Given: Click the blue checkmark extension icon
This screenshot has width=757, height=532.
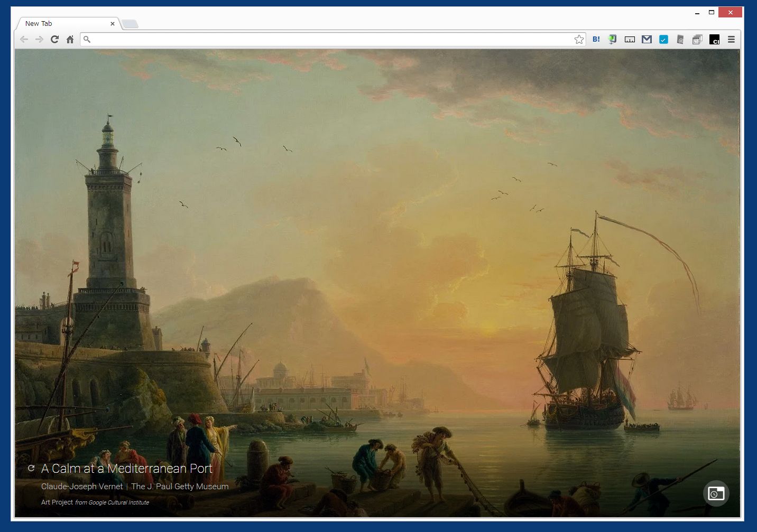Looking at the screenshot, I should pos(663,39).
